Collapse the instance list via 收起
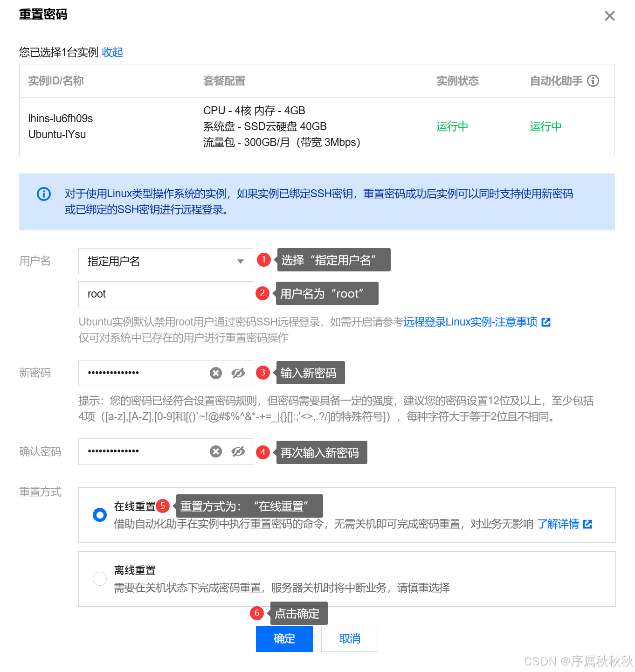635x672 pixels. tap(112, 52)
